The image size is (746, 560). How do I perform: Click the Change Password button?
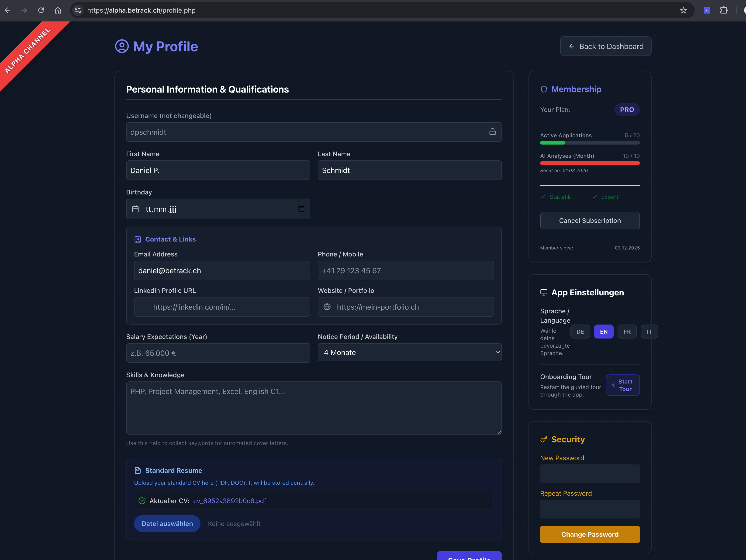pos(590,534)
